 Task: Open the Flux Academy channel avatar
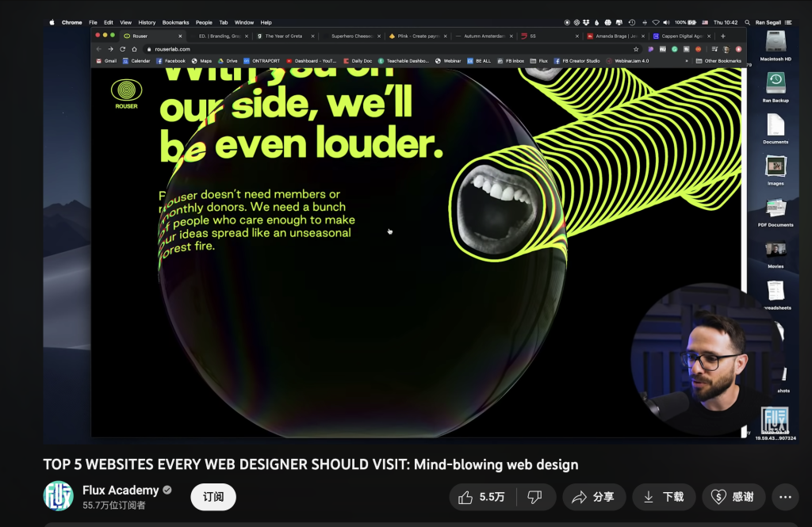(58, 496)
